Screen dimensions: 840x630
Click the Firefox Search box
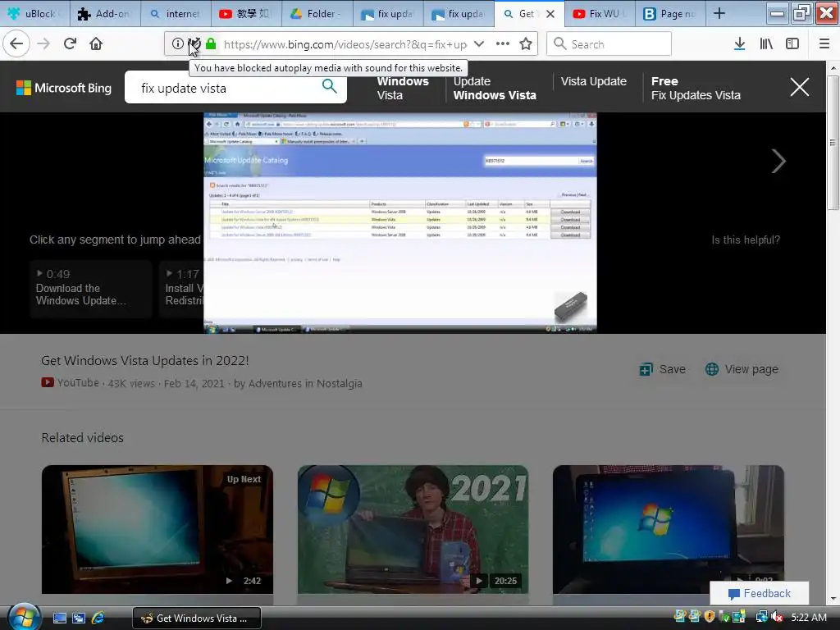[x=609, y=44]
